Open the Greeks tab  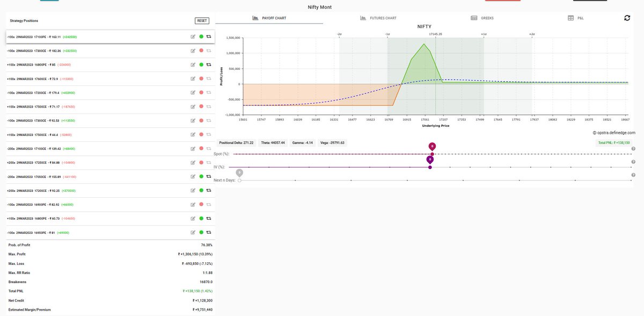(482, 18)
